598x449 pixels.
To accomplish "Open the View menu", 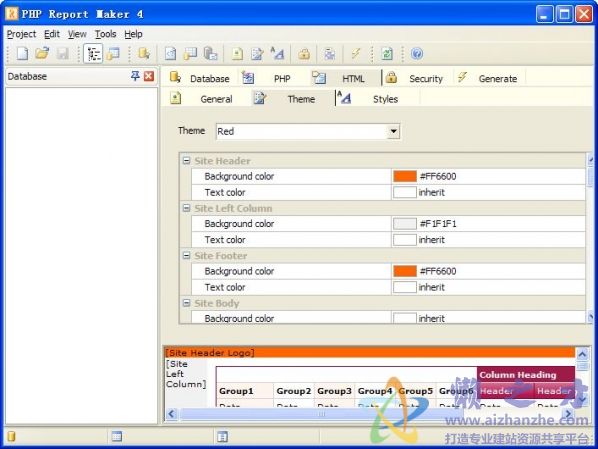I will (77, 34).
